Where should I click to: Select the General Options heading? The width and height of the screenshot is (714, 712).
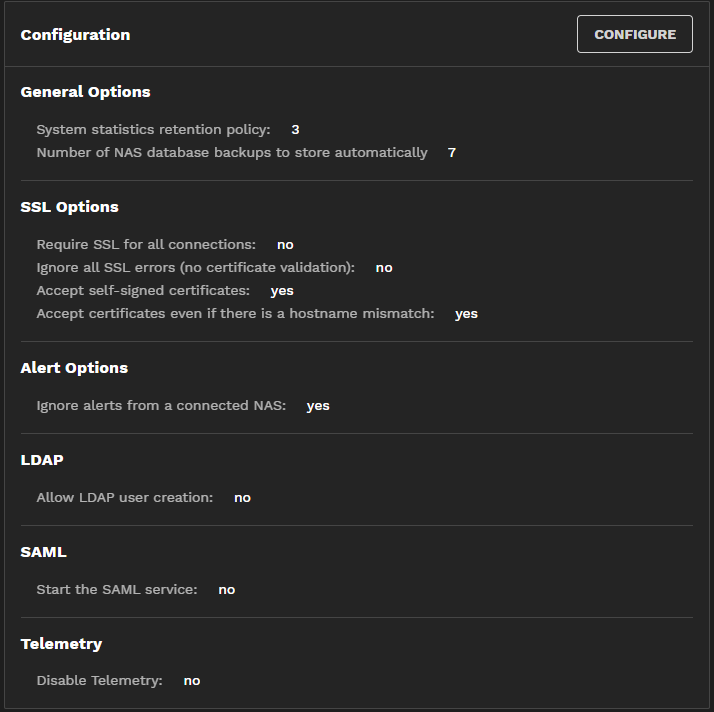pyautogui.click(x=85, y=92)
